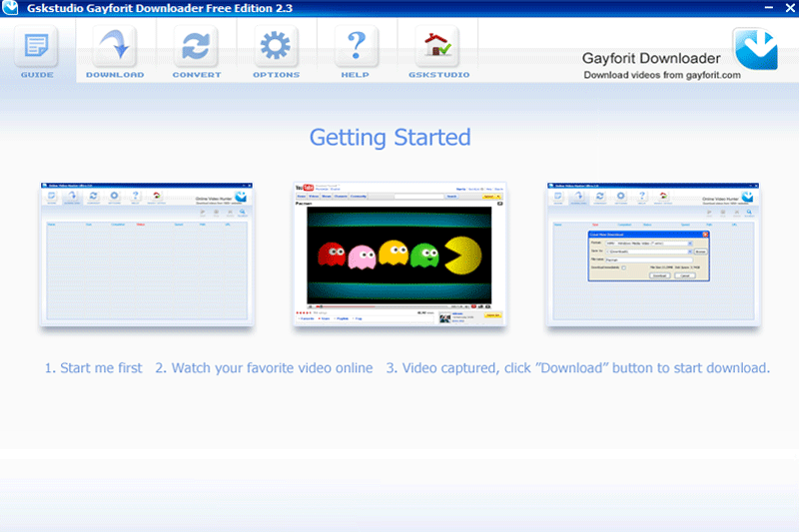
Task: Minimize the downloader window
Action: [x=769, y=7]
